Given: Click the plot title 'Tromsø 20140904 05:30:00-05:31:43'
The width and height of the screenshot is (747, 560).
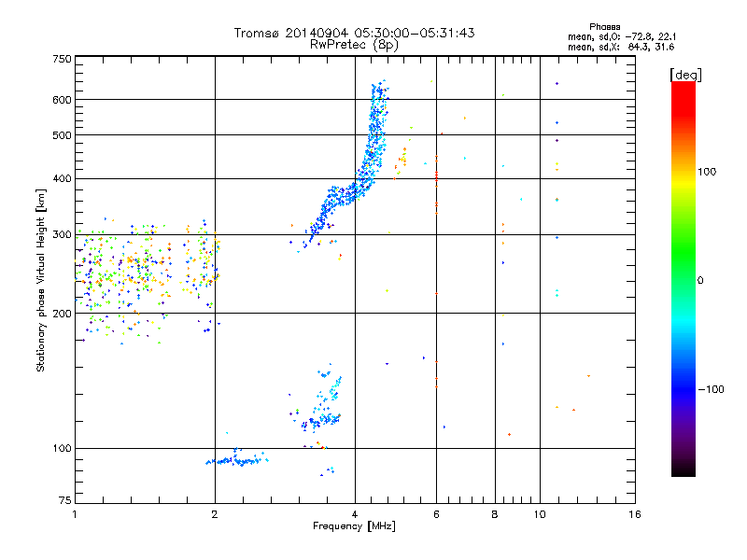Looking at the screenshot, I should [x=354, y=33].
